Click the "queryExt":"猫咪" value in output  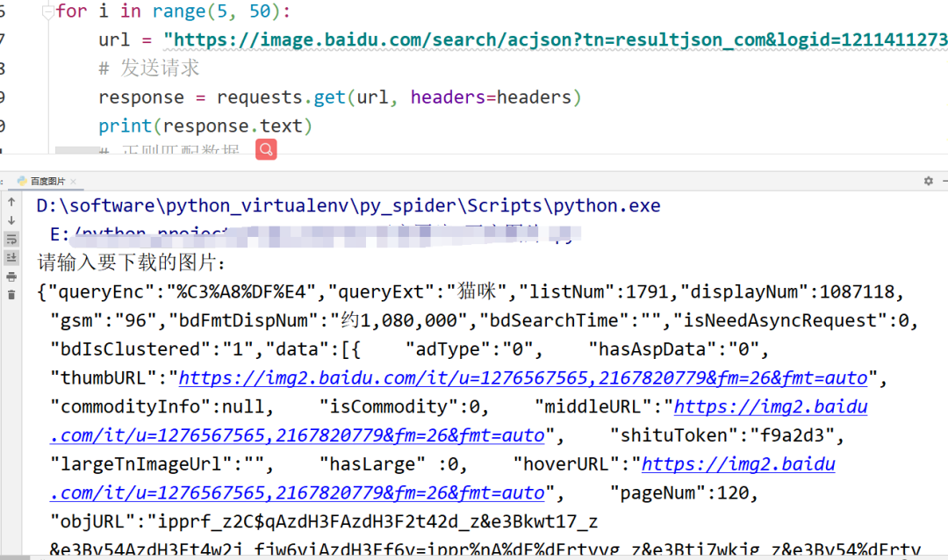pyautogui.click(x=417, y=291)
